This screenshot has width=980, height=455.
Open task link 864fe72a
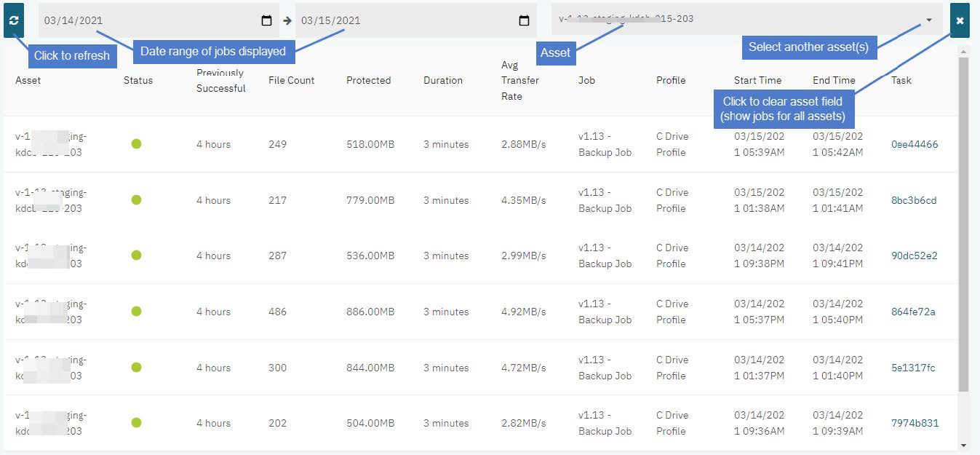913,312
